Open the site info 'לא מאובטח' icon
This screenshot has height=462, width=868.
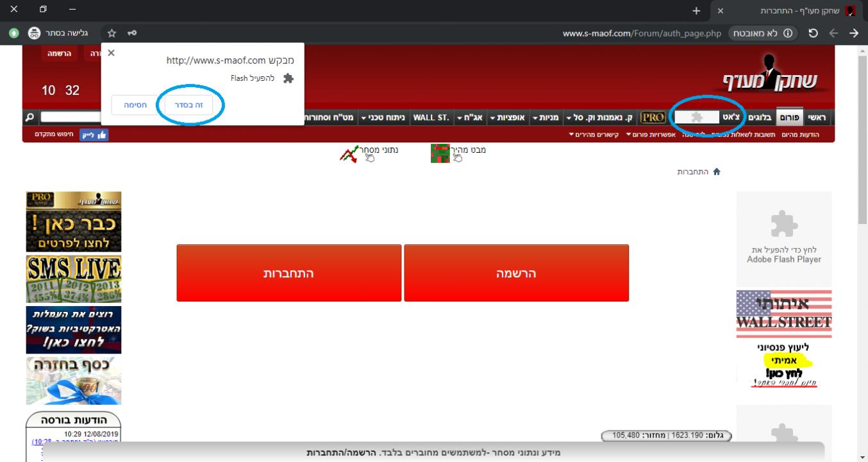point(789,33)
